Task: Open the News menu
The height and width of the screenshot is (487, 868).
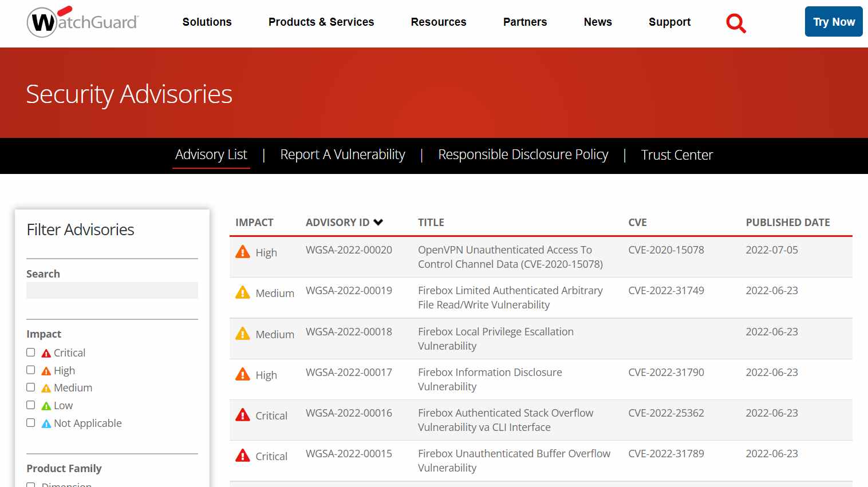Action: (x=598, y=22)
